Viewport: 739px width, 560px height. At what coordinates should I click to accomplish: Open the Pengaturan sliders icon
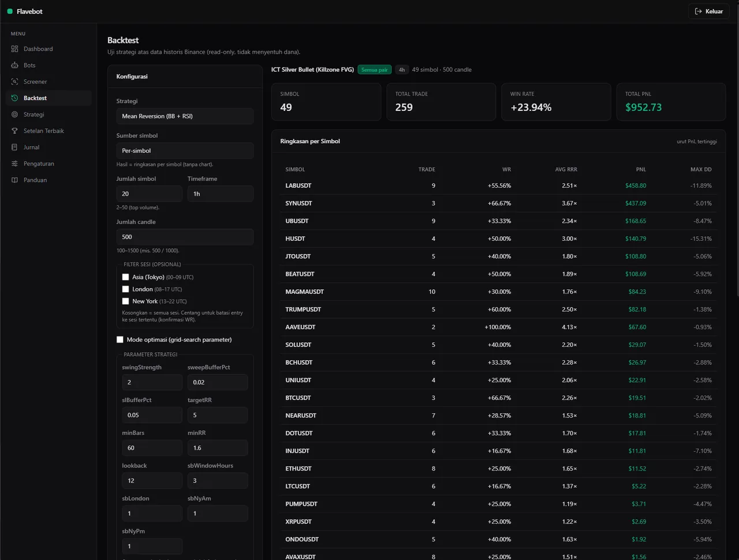click(x=14, y=163)
